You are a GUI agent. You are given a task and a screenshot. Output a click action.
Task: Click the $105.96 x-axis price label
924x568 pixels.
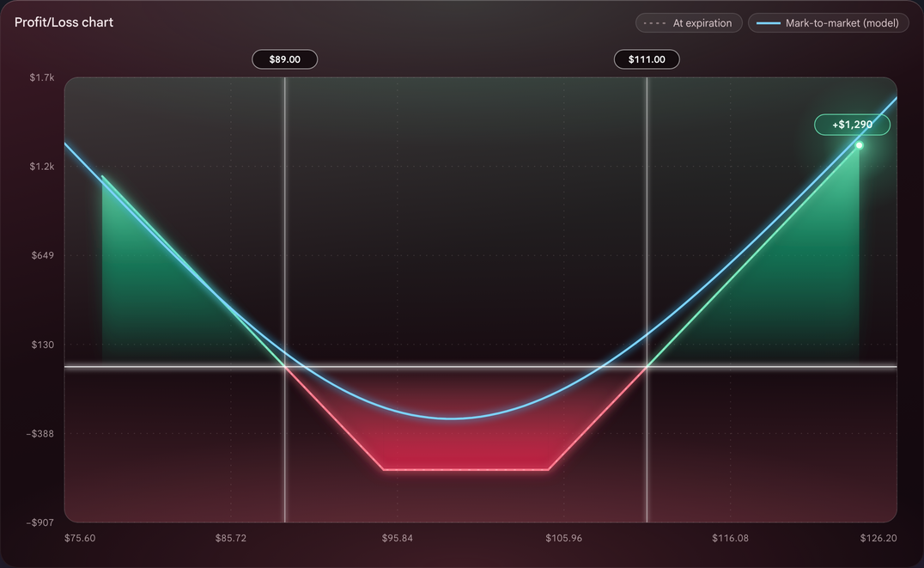[x=563, y=538]
